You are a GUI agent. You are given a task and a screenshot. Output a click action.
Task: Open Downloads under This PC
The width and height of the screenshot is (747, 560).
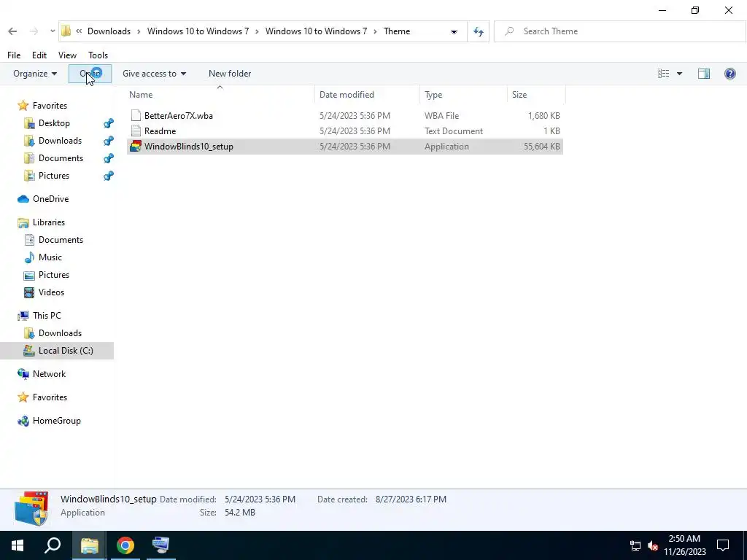(60, 333)
